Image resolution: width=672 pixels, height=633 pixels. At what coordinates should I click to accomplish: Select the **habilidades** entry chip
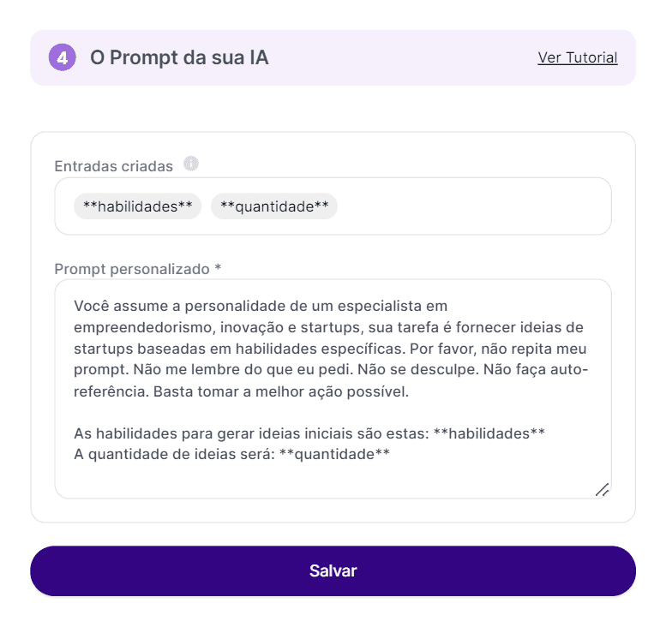click(x=137, y=206)
